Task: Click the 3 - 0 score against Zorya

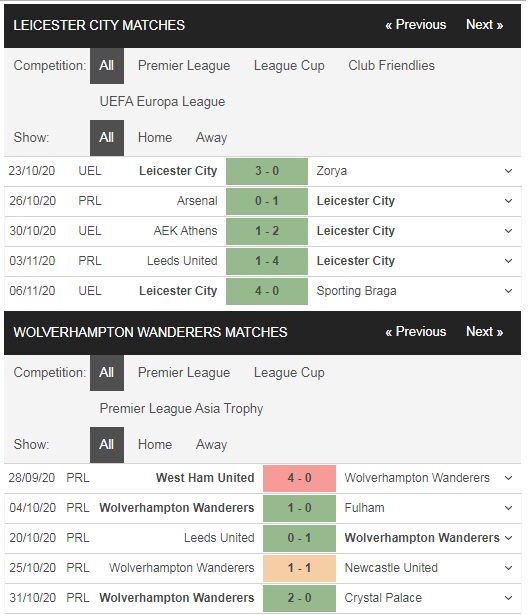Action: [x=267, y=171]
